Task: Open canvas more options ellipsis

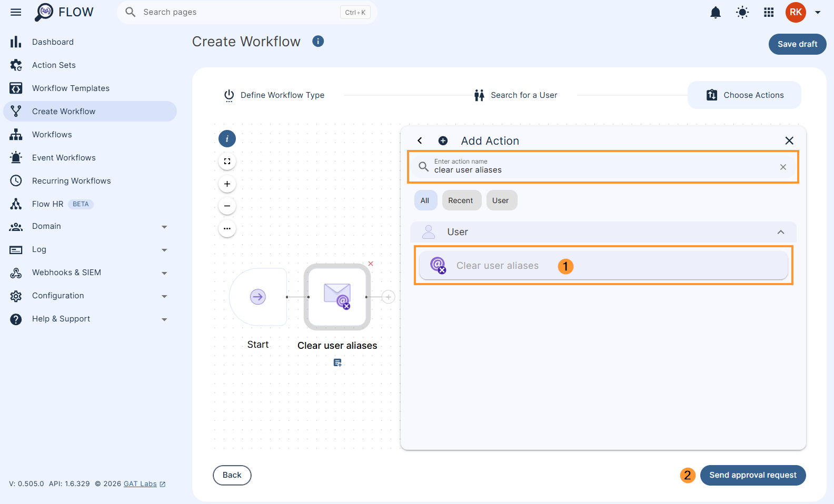Action: (227, 229)
